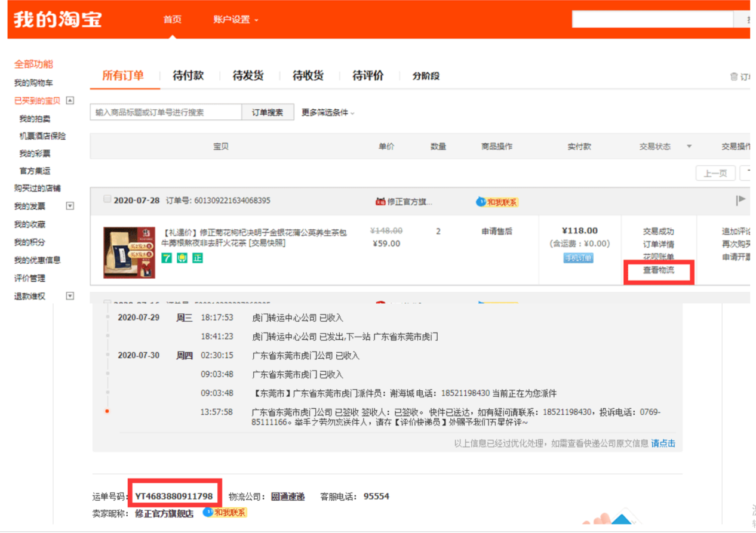Screen dimensions: 756x533
Task: Open 我的拍卖 in the sidebar
Action: (35, 119)
